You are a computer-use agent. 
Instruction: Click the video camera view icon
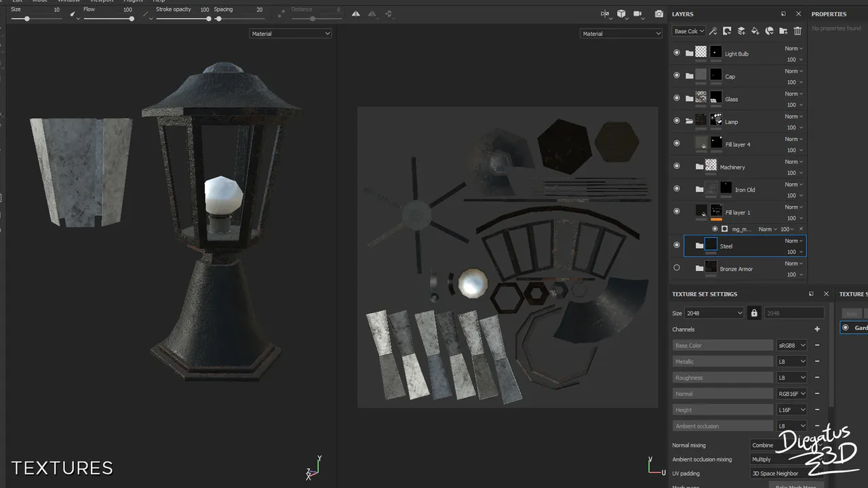click(x=638, y=14)
